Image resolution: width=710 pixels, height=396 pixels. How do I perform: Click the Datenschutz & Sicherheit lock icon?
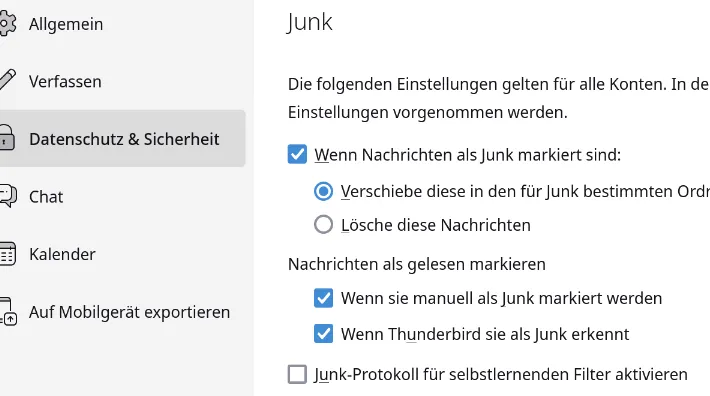[7, 138]
